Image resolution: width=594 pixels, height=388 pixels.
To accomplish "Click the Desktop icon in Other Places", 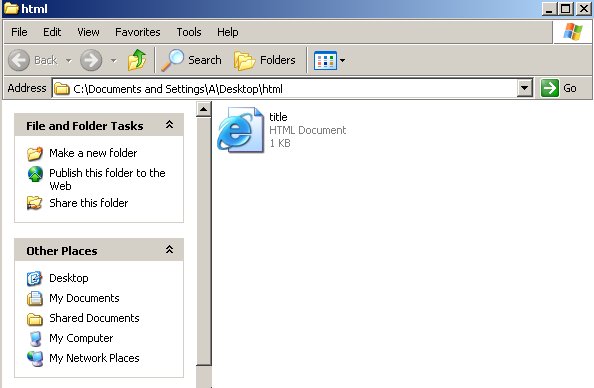I will point(34,278).
